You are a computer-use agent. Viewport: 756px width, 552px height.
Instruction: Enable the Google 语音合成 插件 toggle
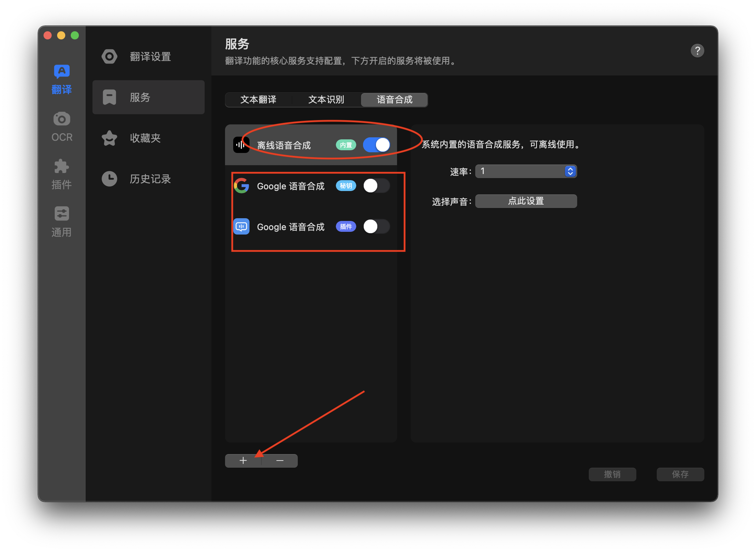tap(376, 227)
